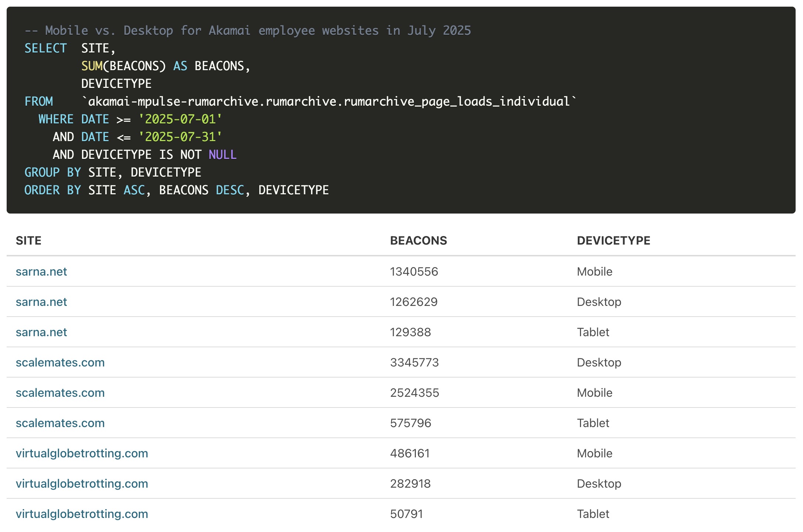Open virtualglobetrotting.com link in Mobile row

pyautogui.click(x=82, y=453)
